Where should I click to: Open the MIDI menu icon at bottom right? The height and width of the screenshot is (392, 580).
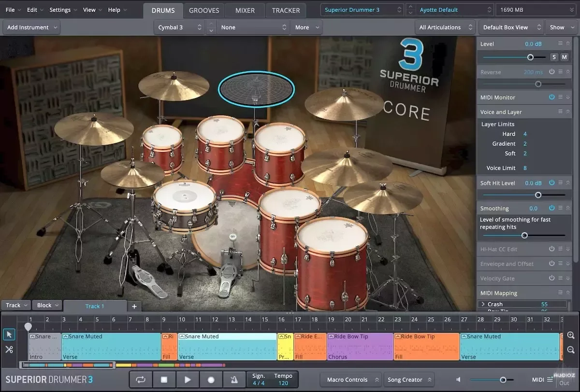550,379
